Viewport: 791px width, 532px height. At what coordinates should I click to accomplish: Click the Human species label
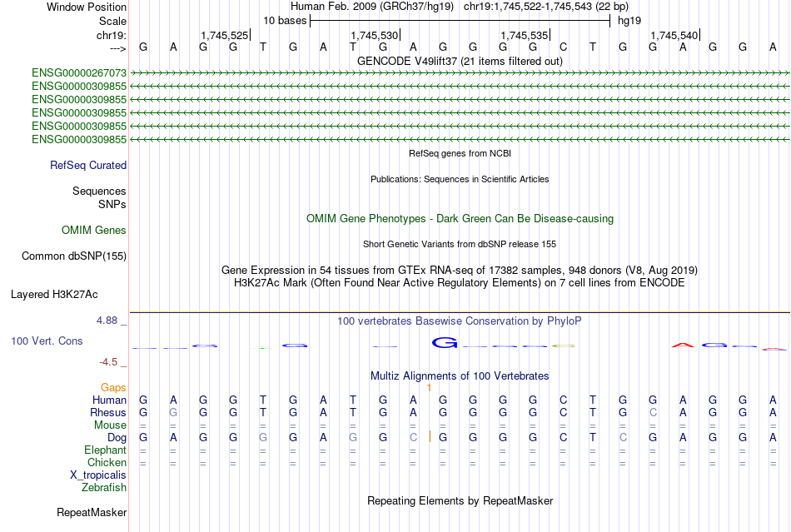coord(109,400)
